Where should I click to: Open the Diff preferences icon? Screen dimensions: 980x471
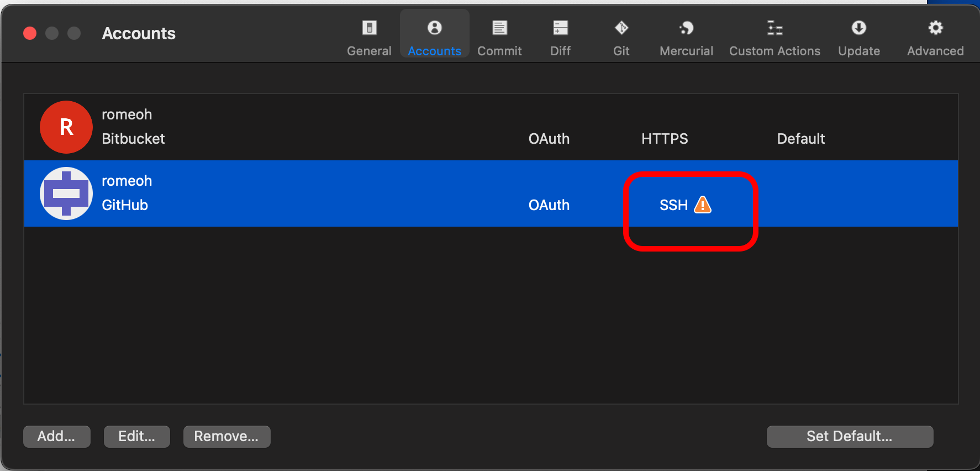(561, 28)
